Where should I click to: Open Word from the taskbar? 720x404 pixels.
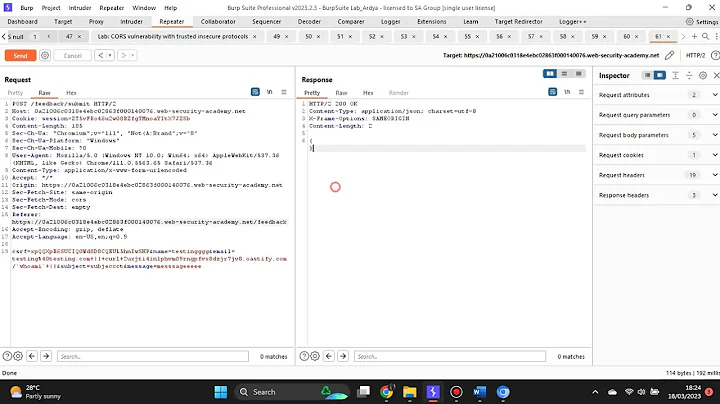point(479,392)
